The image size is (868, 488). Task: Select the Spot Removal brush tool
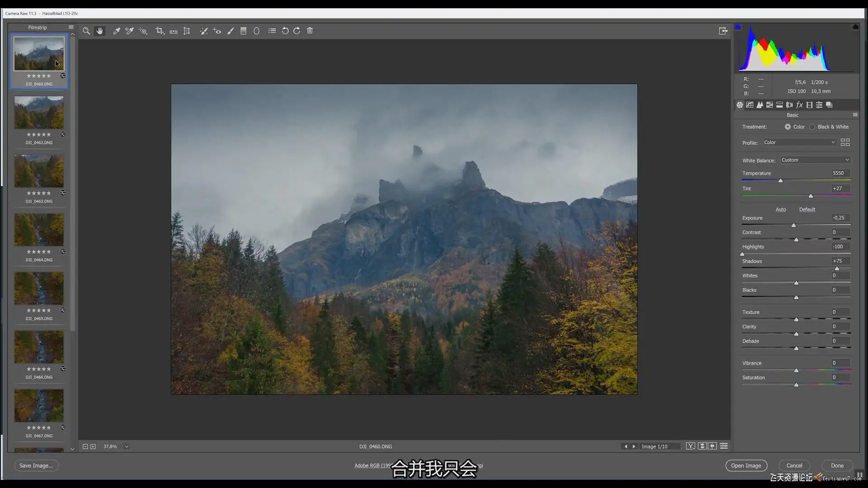[x=204, y=31]
